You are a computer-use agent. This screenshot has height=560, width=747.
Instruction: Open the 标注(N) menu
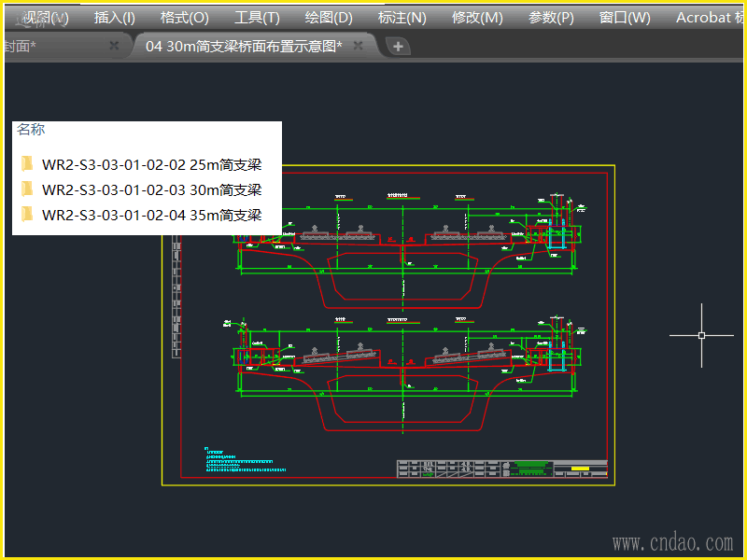coord(402,18)
